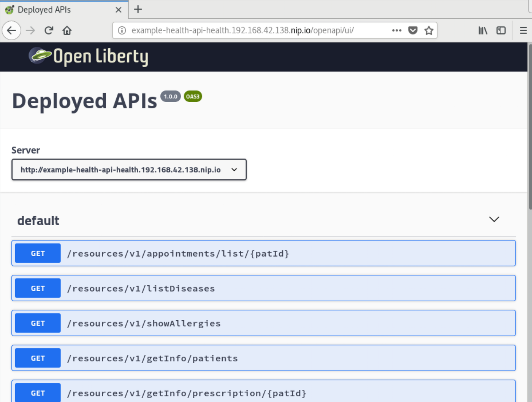The image size is (532, 402).
Task: Go back using the browser back arrow
Action: coord(11,30)
